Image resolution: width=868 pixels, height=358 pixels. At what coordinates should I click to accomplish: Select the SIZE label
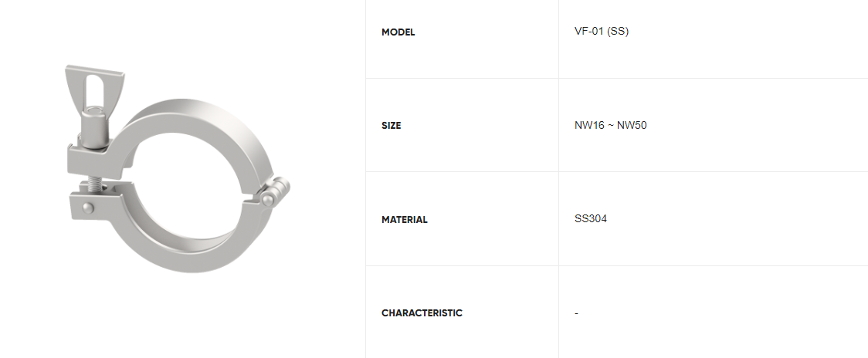click(x=392, y=126)
